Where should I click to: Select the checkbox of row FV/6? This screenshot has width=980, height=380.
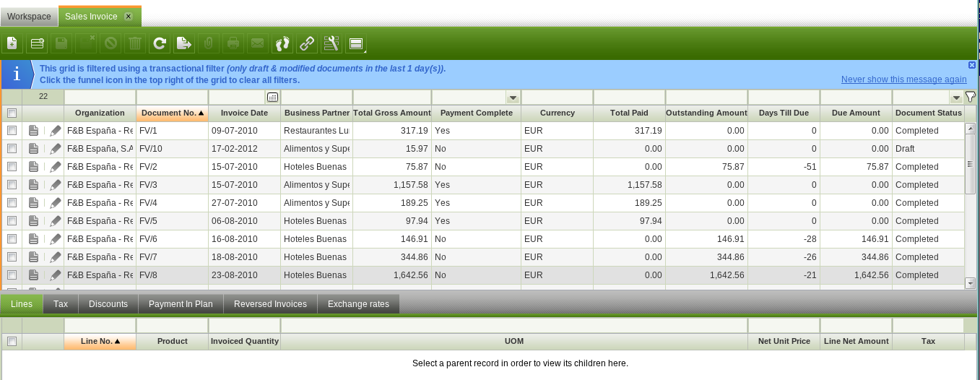(12, 239)
